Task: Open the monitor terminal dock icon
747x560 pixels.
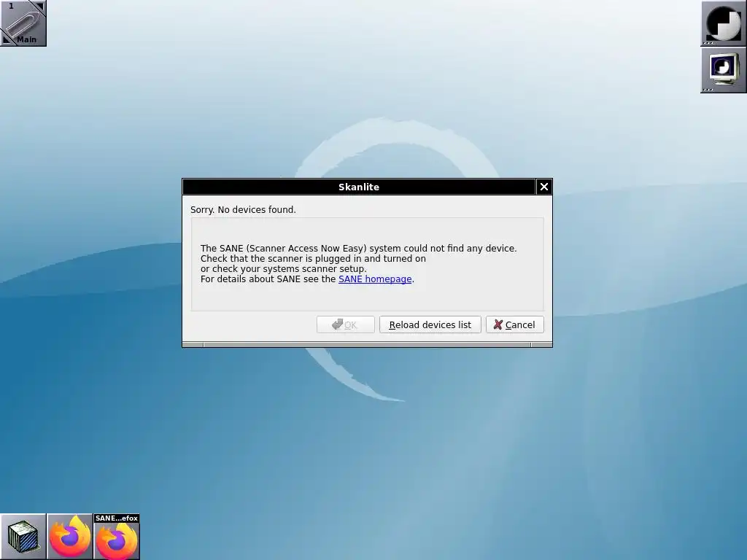Action: pyautogui.click(x=723, y=69)
